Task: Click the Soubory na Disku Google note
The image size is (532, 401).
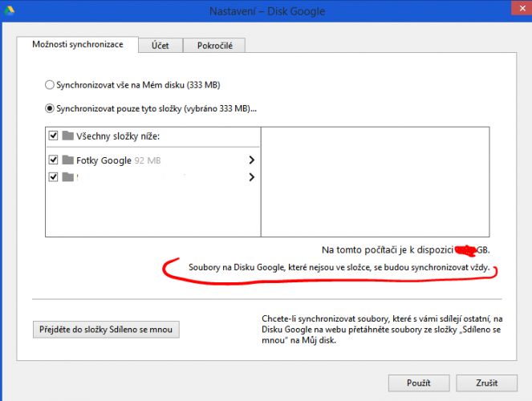Action: [x=339, y=267]
